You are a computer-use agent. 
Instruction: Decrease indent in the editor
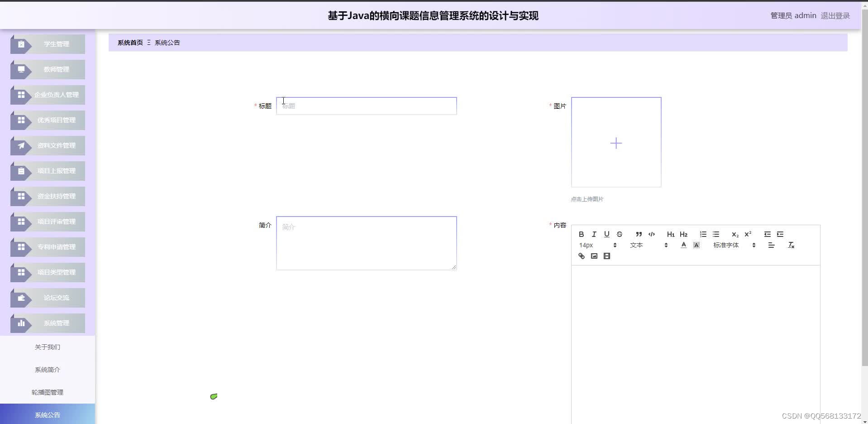click(768, 234)
